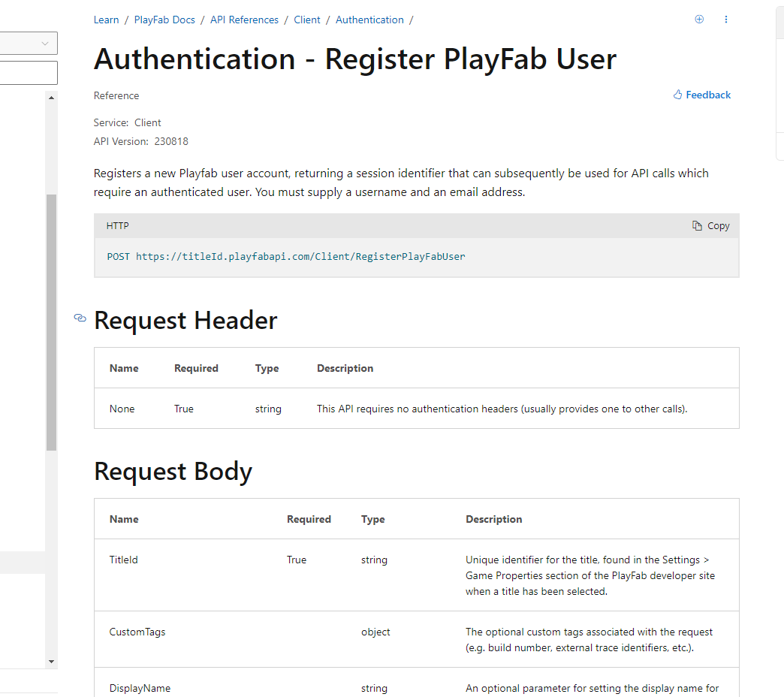Click 'TitleId' row name in Request Body
This screenshot has height=697, width=784.
pos(123,560)
